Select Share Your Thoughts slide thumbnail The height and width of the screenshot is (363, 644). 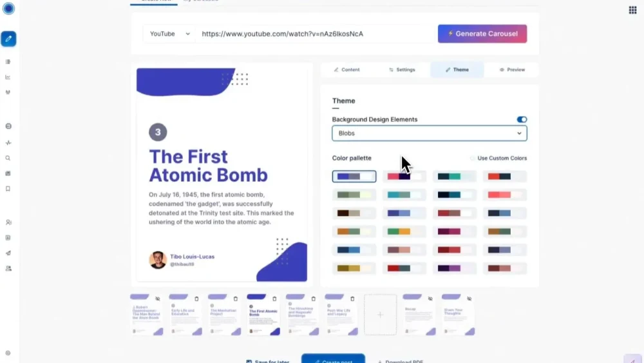[x=458, y=315]
